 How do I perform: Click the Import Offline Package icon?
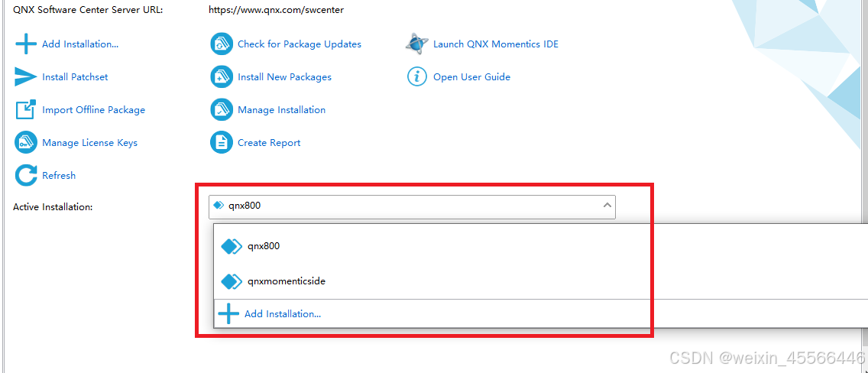coord(25,109)
